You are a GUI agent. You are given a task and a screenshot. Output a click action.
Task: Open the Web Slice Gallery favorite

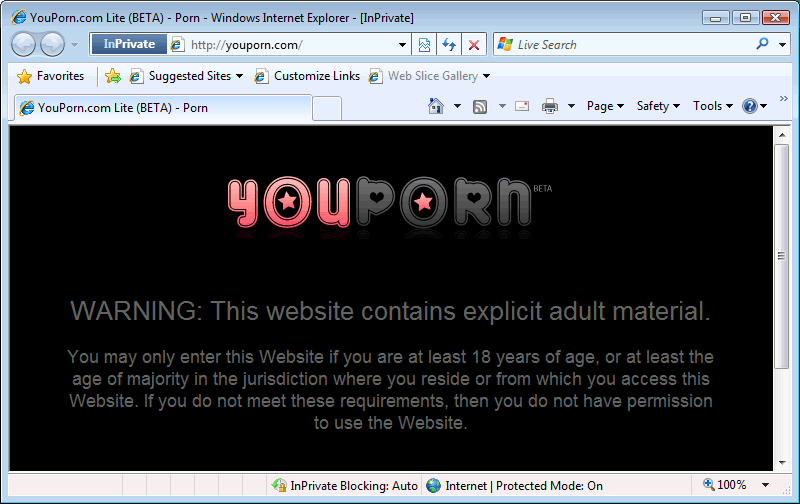[x=423, y=76]
